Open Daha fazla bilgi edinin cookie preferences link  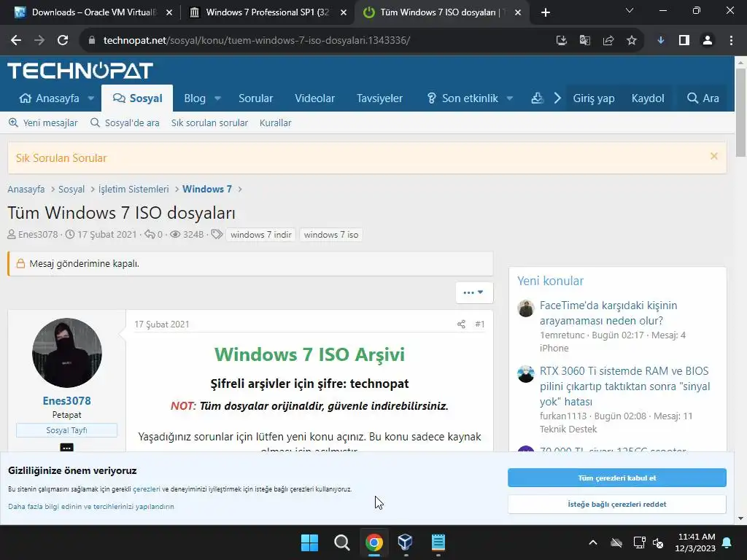91,507
